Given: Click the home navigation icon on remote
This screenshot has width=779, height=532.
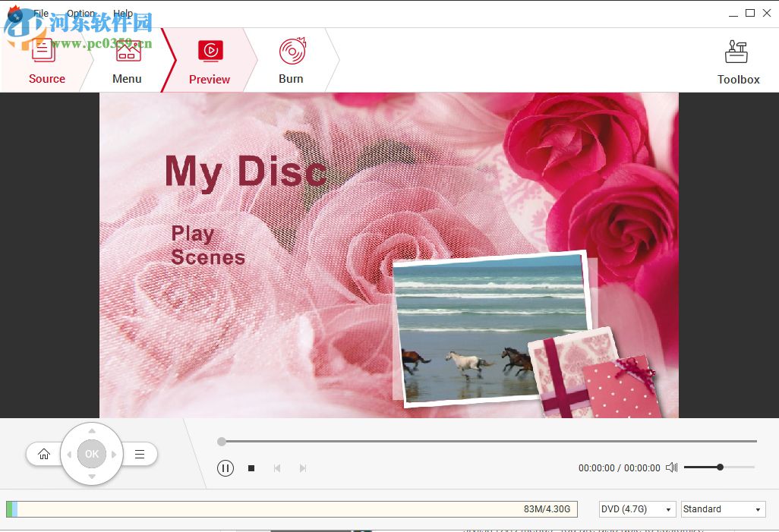Looking at the screenshot, I should pyautogui.click(x=44, y=453).
